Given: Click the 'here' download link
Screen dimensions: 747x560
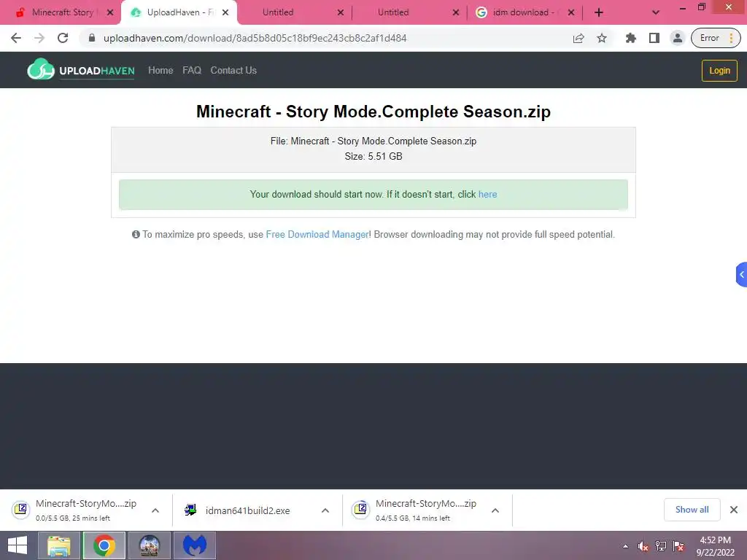Looking at the screenshot, I should click(487, 194).
